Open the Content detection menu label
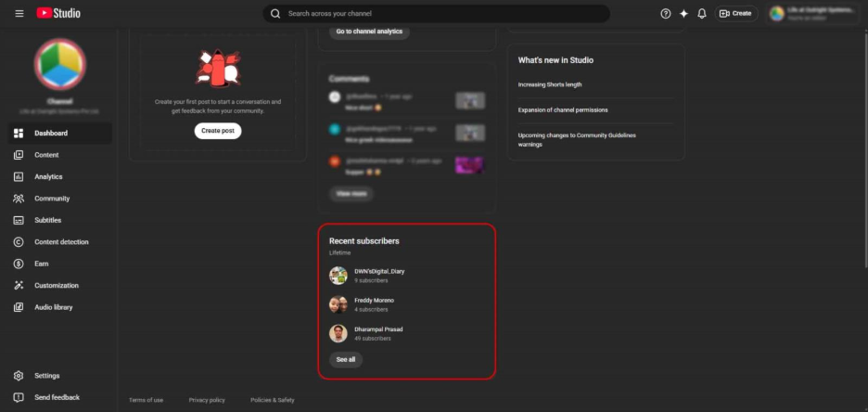868x412 pixels. (x=61, y=242)
